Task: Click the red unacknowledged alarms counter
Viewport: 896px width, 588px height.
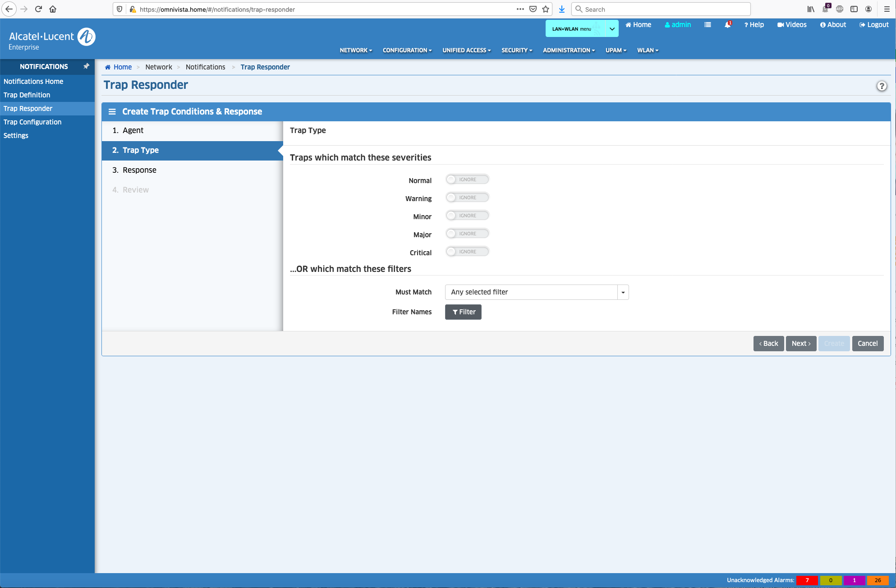Action: pos(807,580)
